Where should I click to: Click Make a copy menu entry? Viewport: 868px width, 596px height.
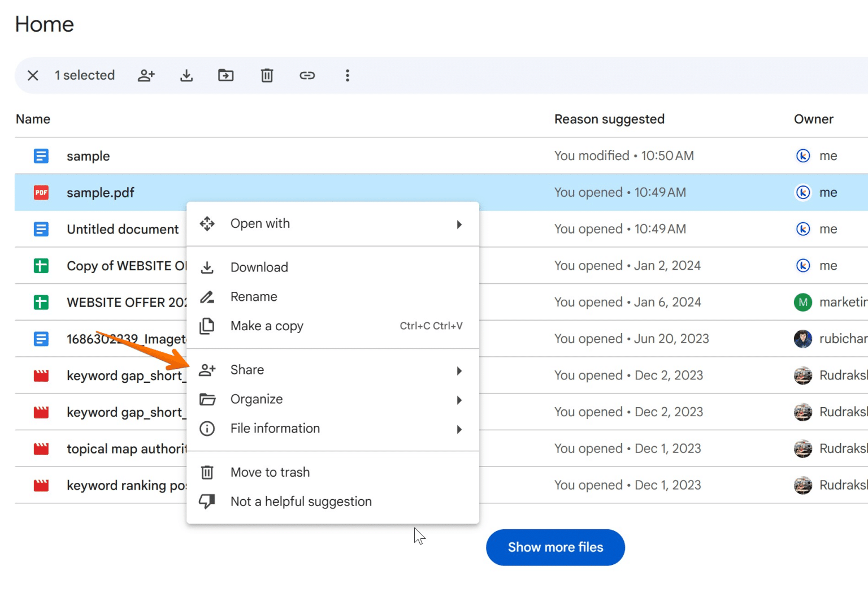coord(266,326)
